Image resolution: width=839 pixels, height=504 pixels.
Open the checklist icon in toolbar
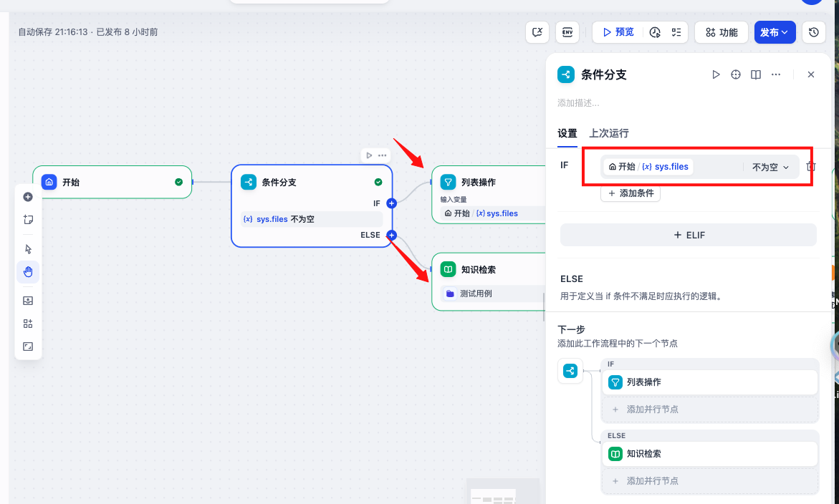click(676, 32)
